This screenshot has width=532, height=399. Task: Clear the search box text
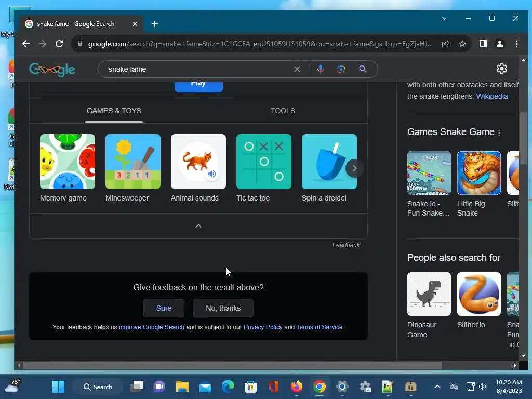[297, 69]
